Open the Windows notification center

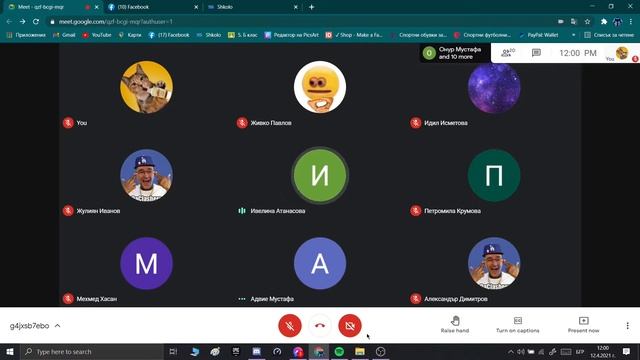click(627, 351)
